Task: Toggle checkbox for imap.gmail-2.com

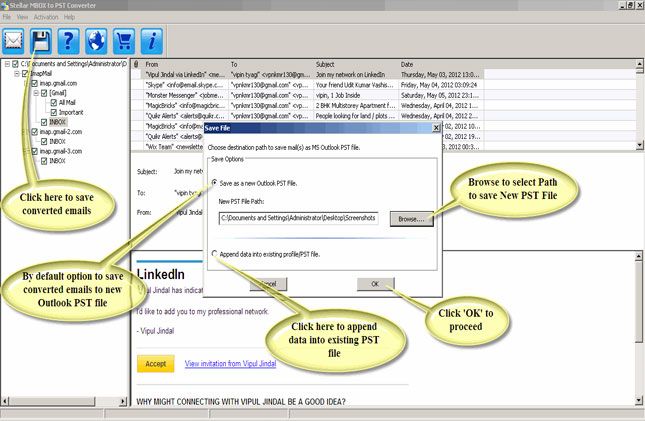Action: pyautogui.click(x=35, y=132)
